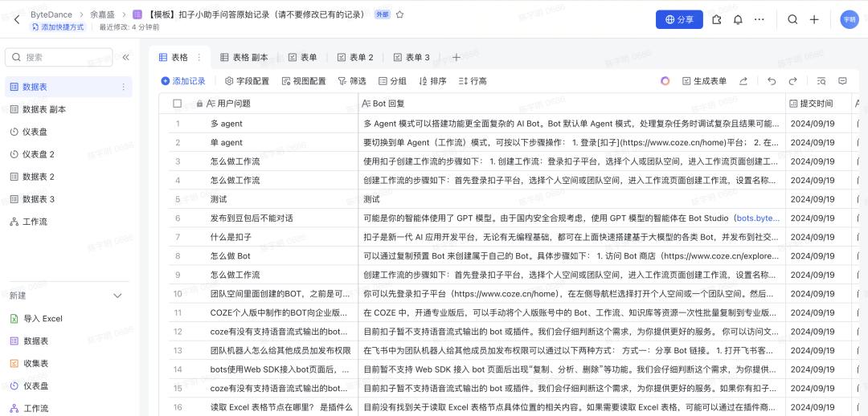Open more options next to 数据表 sidebar item
Image resolution: width=868 pixels, height=416 pixels.
point(123,87)
